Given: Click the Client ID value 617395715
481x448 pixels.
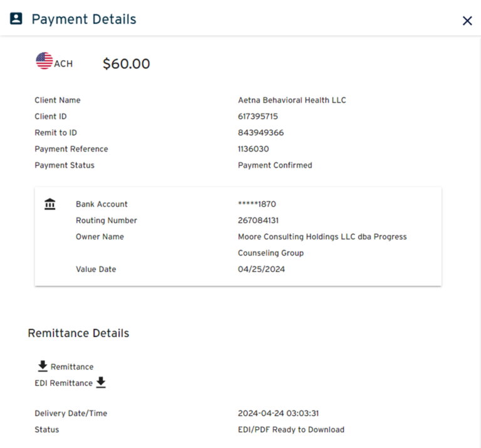Looking at the screenshot, I should pyautogui.click(x=258, y=117).
